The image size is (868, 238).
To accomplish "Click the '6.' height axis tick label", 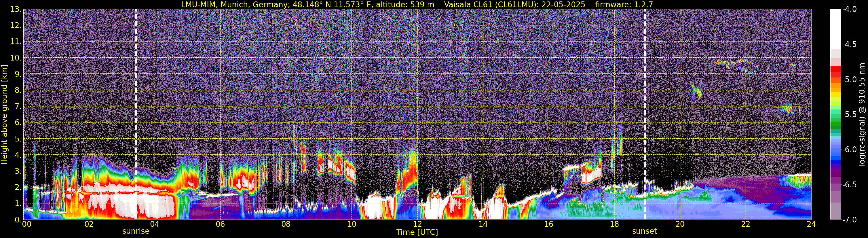I will [18, 123].
